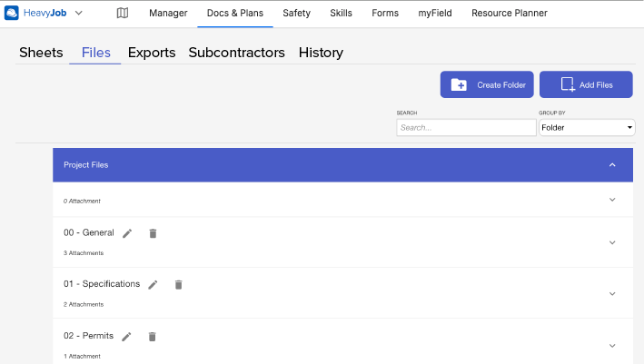Edit the 00 - General folder name
Viewport: 644px width, 364px height.
[x=127, y=233]
